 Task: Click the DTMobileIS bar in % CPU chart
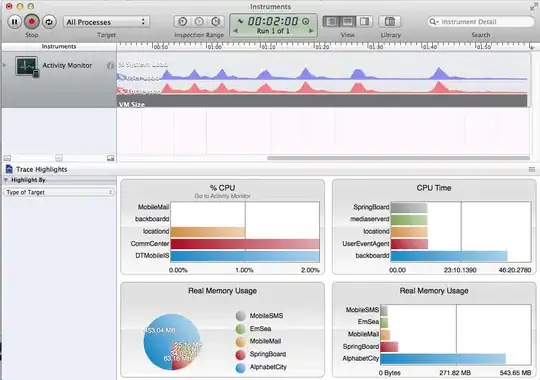[x=245, y=256]
